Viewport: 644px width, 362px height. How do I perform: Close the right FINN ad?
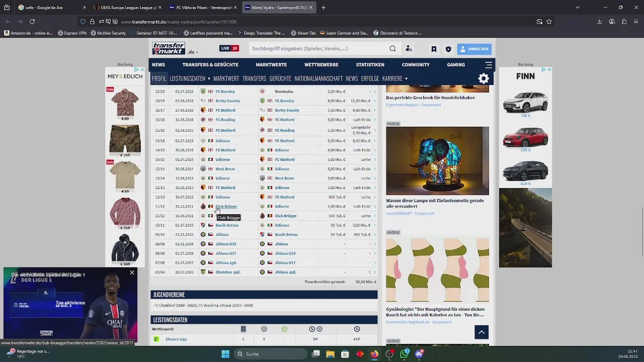pyautogui.click(x=549, y=69)
